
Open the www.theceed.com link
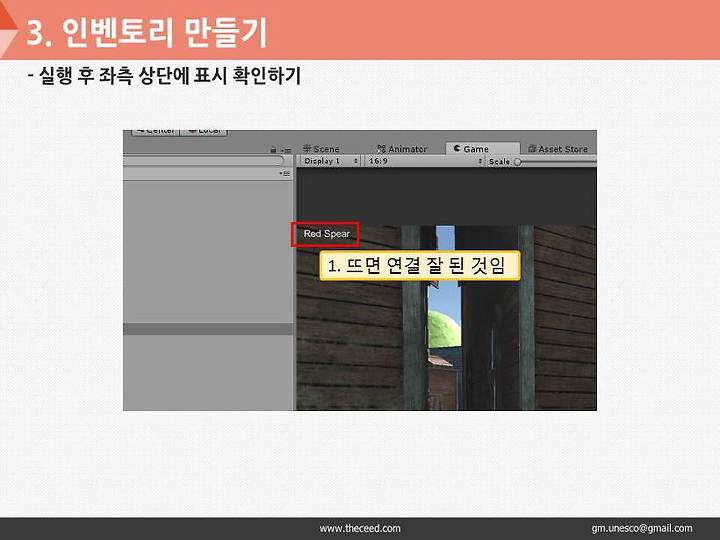pos(360,529)
